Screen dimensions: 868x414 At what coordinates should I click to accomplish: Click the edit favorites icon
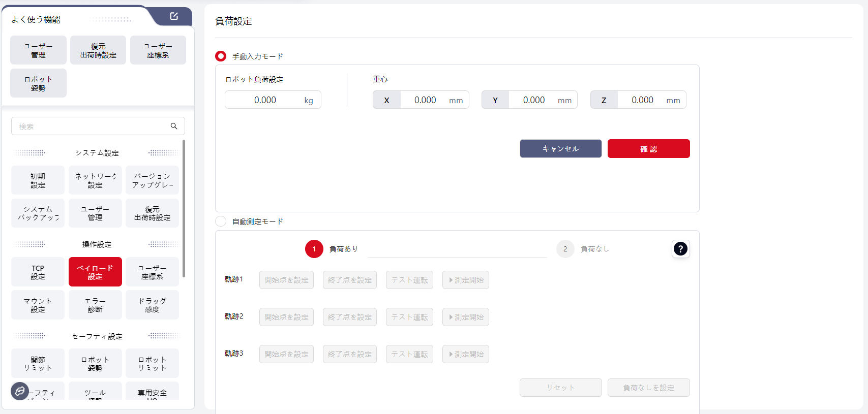tap(174, 16)
